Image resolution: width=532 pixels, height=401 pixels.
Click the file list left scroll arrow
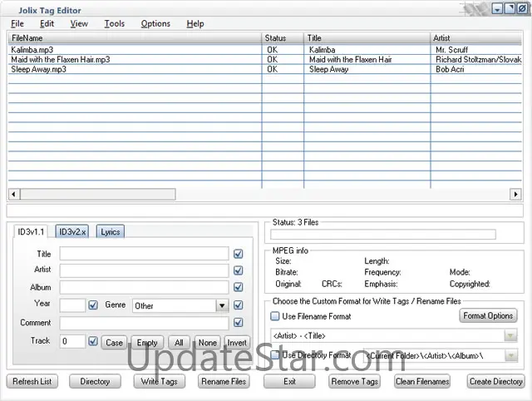(x=14, y=194)
